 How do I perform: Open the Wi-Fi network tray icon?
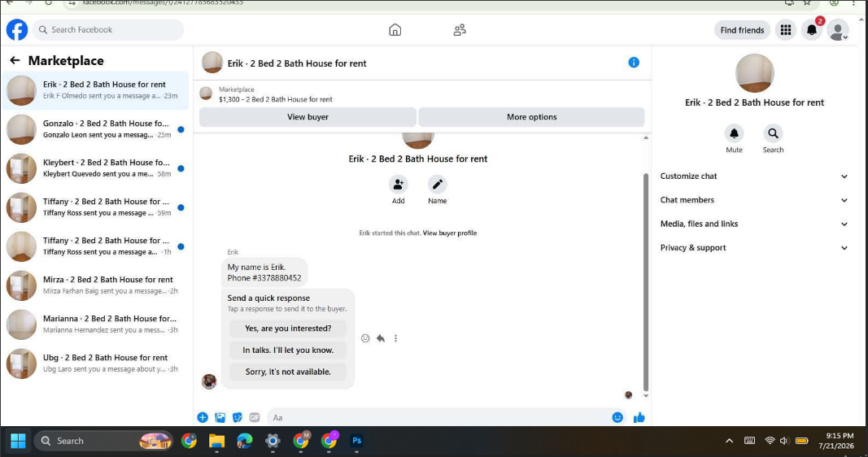point(770,441)
